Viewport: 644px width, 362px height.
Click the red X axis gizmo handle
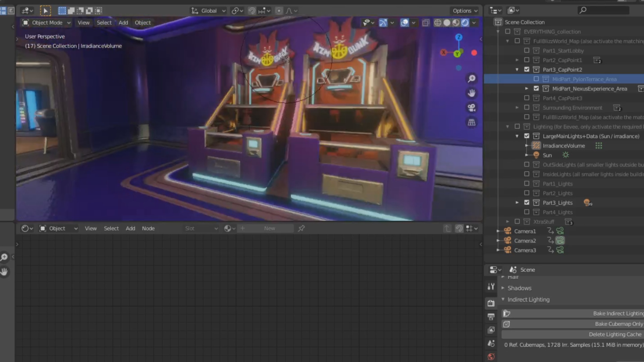tap(443, 53)
